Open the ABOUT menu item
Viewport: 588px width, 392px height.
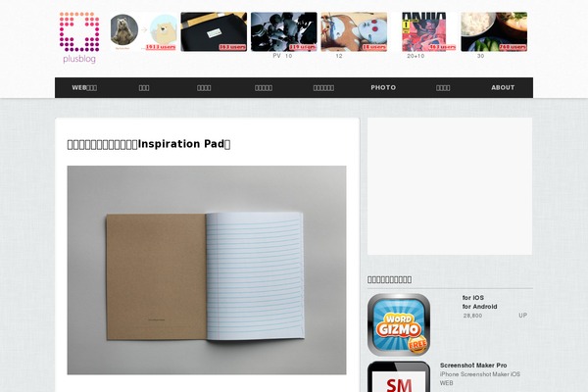click(x=503, y=88)
